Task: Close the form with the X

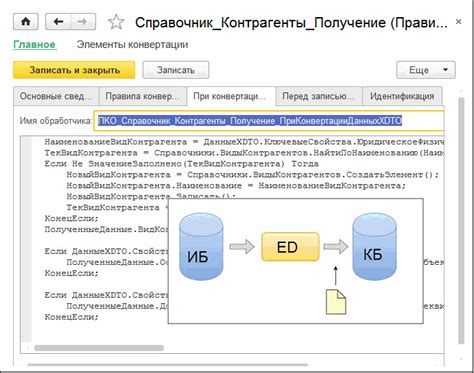Action: point(458,22)
